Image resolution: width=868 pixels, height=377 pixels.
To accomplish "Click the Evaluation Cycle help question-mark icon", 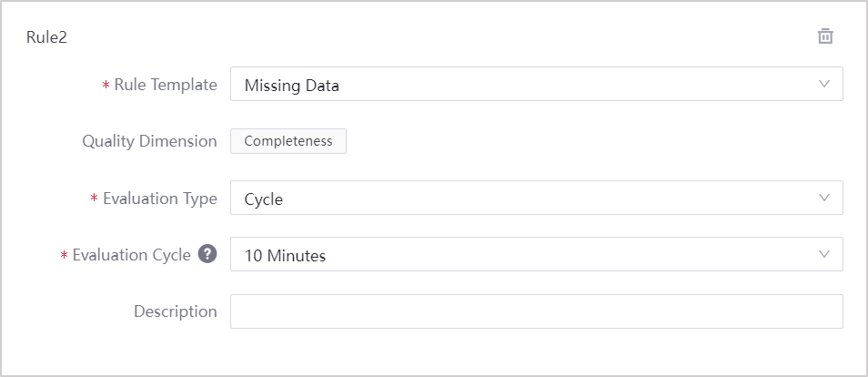I will [x=207, y=254].
